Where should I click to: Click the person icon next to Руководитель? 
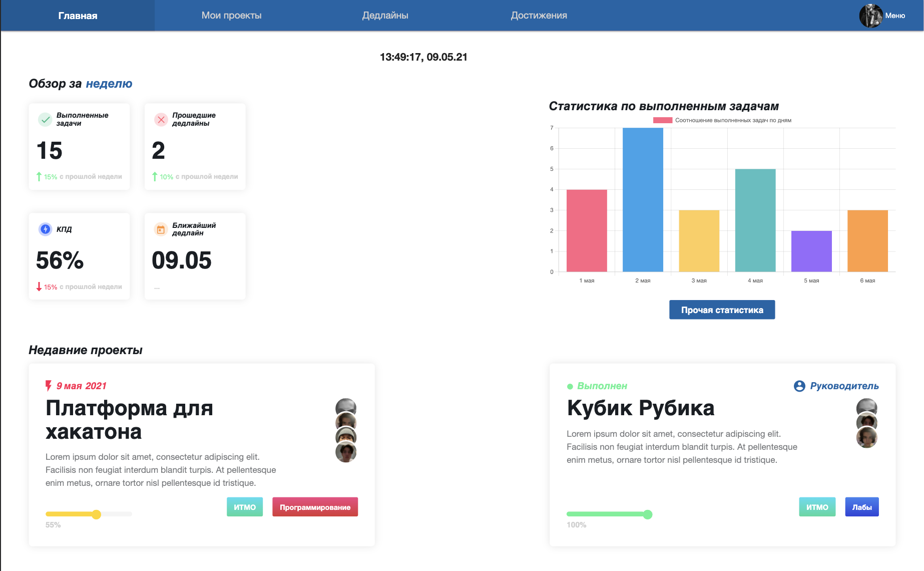pos(800,386)
